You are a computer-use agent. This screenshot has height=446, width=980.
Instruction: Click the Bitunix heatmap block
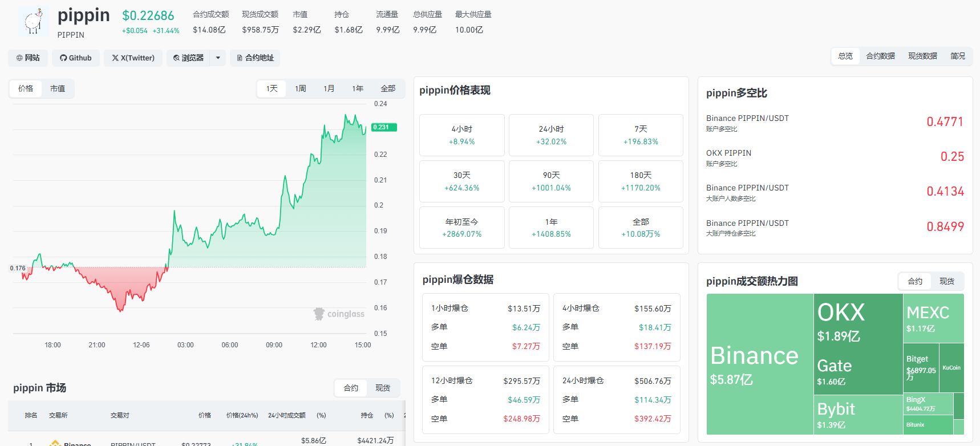pos(928,425)
